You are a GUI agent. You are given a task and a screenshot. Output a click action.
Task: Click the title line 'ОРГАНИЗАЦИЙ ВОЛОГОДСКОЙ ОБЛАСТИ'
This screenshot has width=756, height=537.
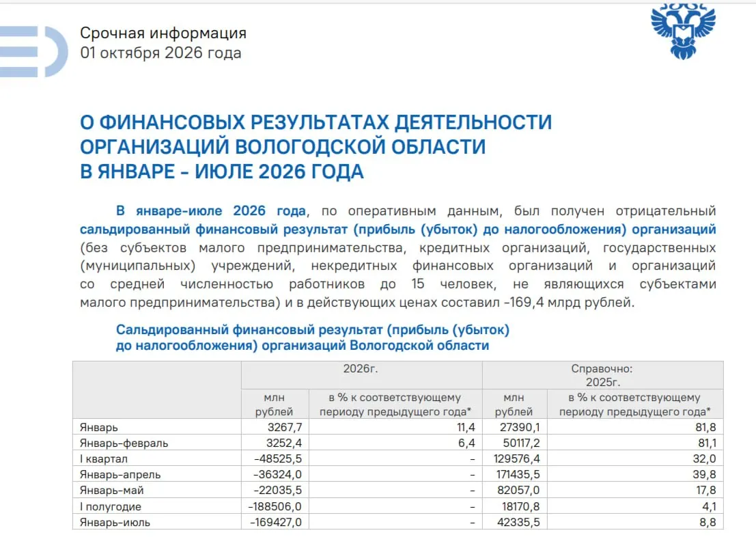tap(283, 147)
